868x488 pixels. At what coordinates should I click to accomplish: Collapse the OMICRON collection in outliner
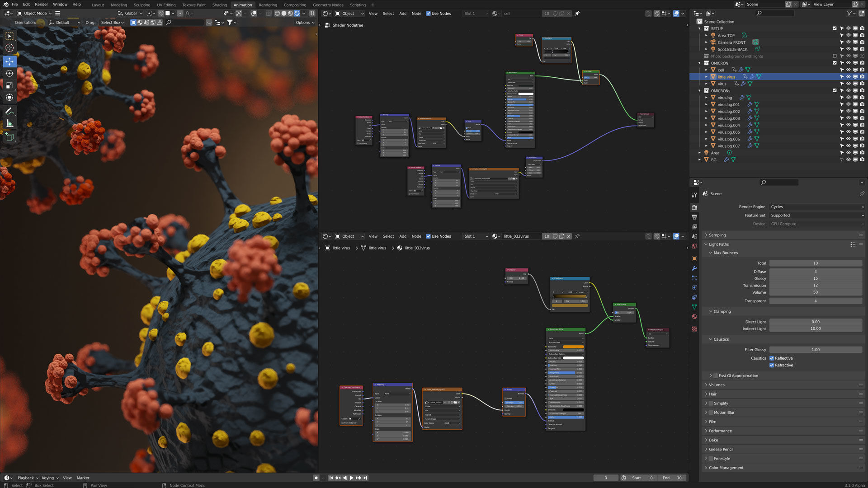click(x=699, y=63)
